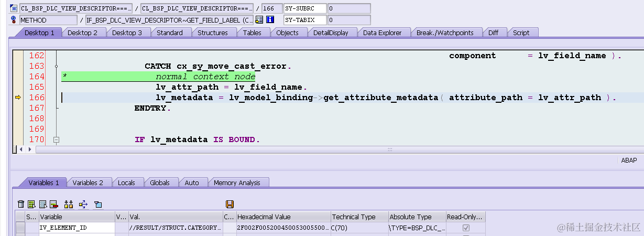Click the yellow current-line arrow at line 166
Screen dimensions: 644x236
[18, 98]
